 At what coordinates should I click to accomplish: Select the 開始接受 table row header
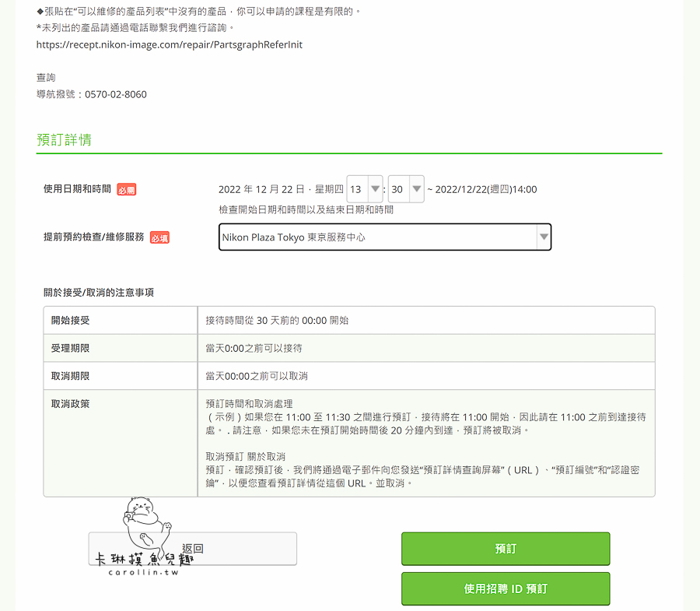pos(70,320)
